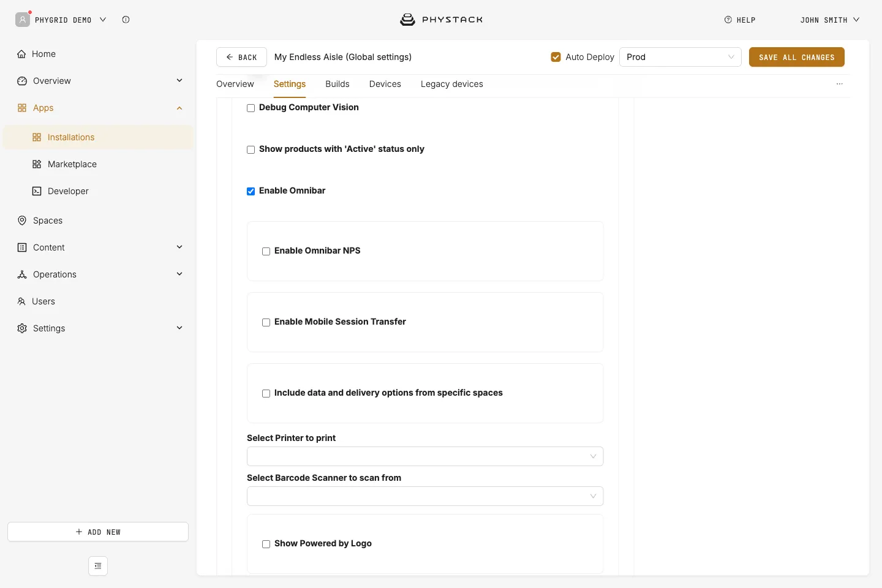Click the Add New button
Screen dimensions: 882x588
coord(98,532)
